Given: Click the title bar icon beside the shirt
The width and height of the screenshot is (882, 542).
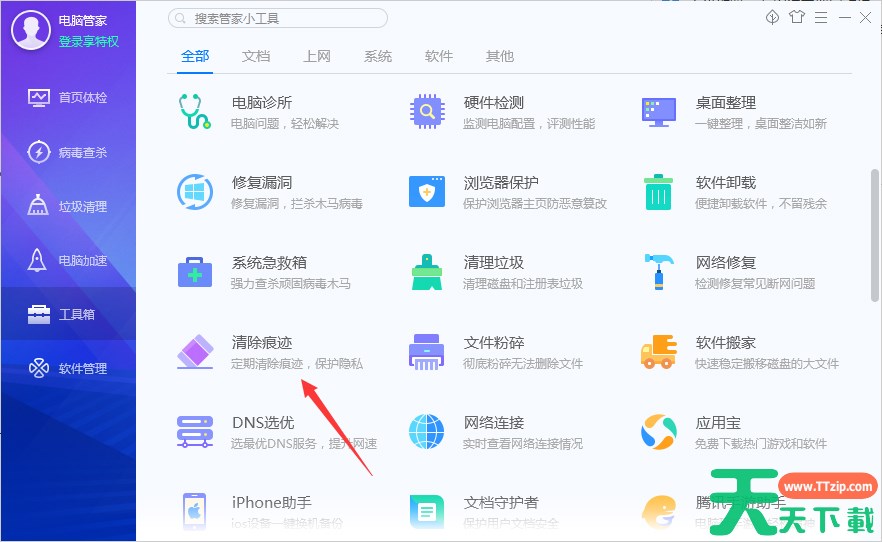Looking at the screenshot, I should click(x=772, y=17).
